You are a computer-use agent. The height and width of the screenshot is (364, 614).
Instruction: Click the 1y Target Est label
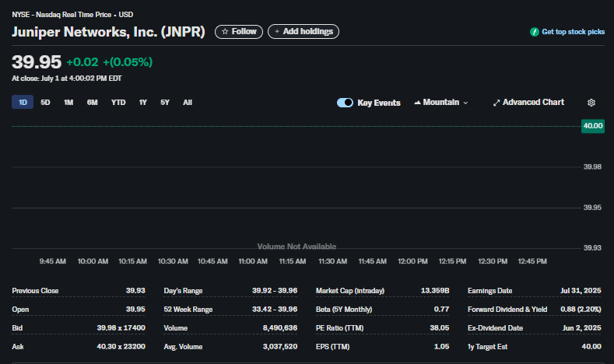coord(487,347)
